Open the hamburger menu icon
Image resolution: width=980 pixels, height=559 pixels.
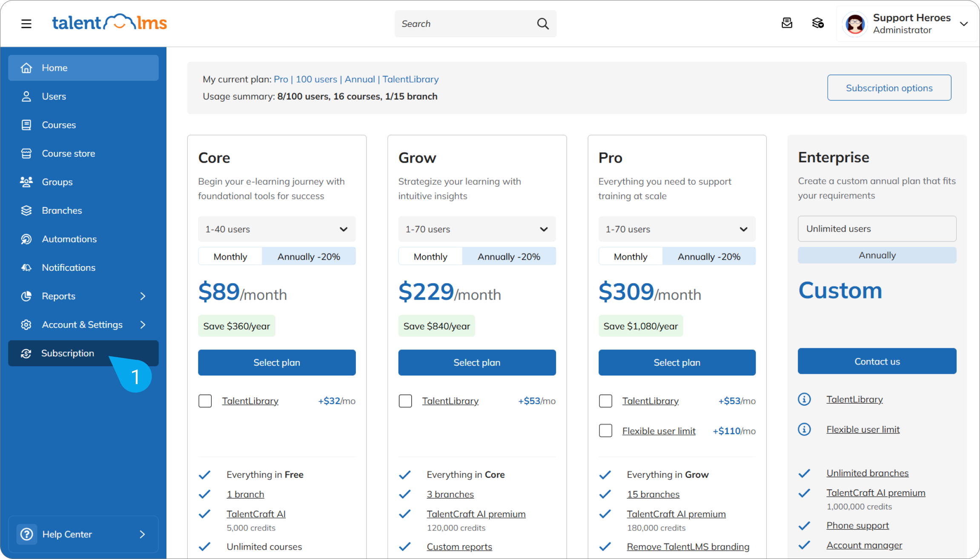[x=26, y=23]
